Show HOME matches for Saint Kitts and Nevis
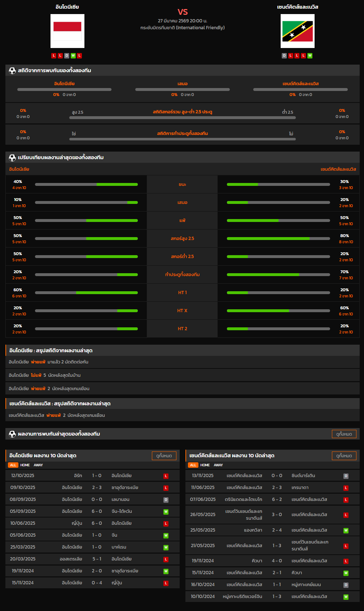 click(x=205, y=465)
